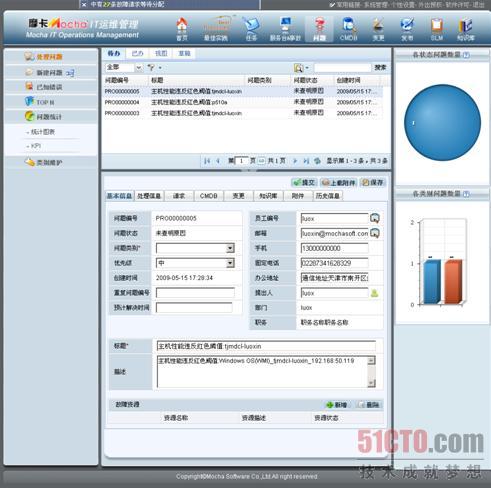Image resolution: width=491 pixels, height=488 pixels.
Task: Click the refresh icon in the list pagination bar
Action: point(317,161)
